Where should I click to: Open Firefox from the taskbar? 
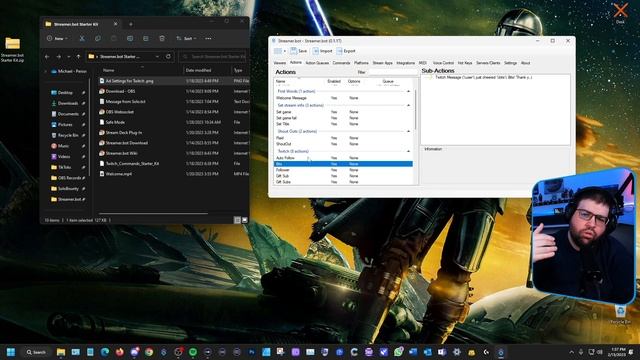pyautogui.click(x=120, y=352)
